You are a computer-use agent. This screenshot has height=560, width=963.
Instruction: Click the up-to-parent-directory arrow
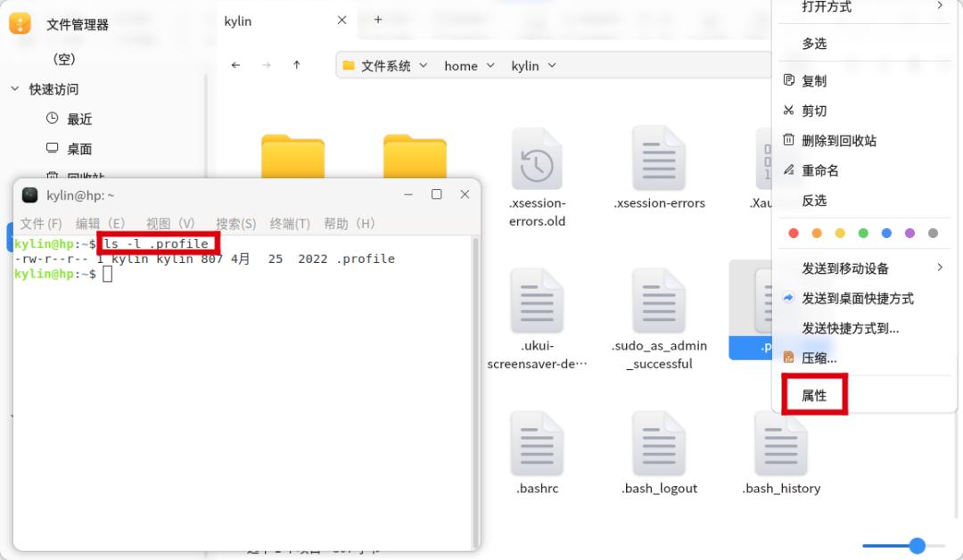tap(297, 65)
